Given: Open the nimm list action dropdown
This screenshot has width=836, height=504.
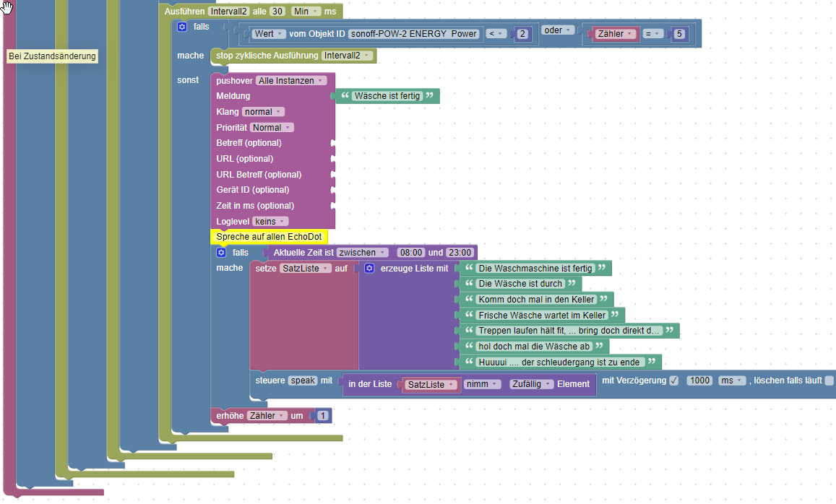Looking at the screenshot, I should [482, 383].
